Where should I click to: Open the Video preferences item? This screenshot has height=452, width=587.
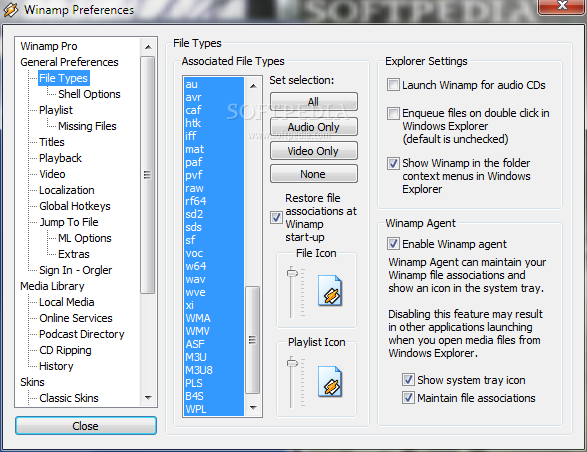point(52,174)
